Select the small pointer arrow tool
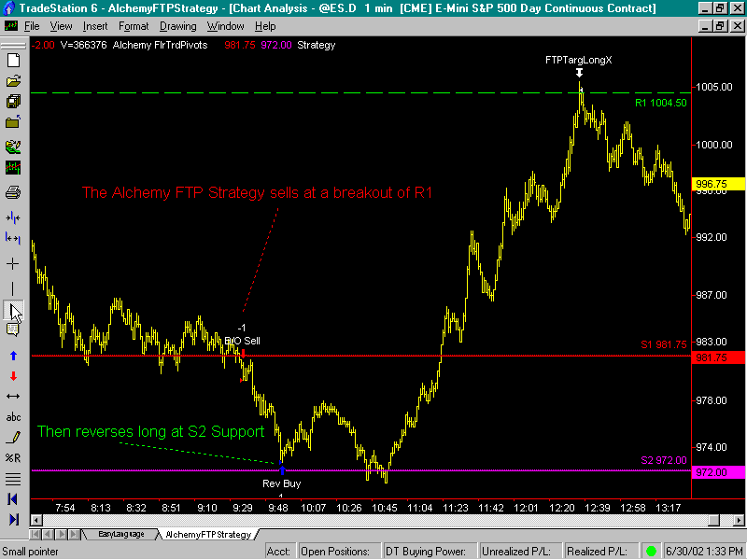 pyautogui.click(x=14, y=313)
